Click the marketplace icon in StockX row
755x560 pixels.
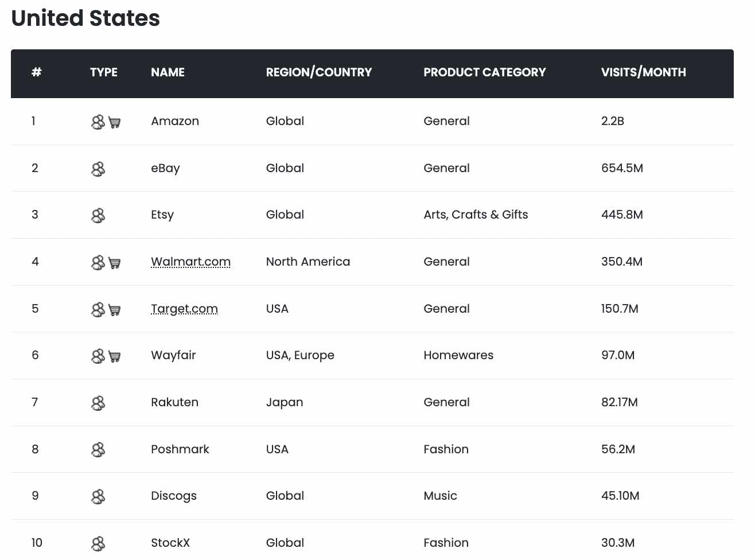pos(98,543)
